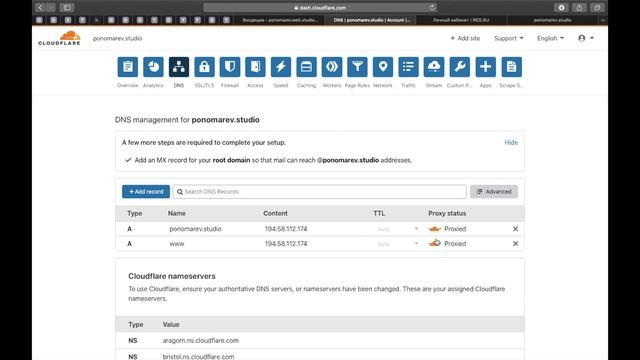The image size is (640, 360).
Task: Hide the setup steps notice
Action: pyautogui.click(x=511, y=142)
